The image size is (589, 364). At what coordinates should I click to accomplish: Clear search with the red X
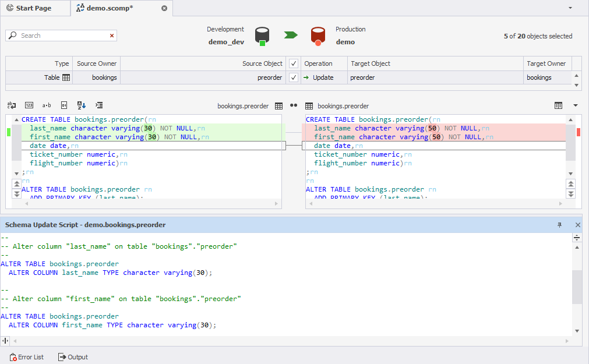(x=111, y=36)
